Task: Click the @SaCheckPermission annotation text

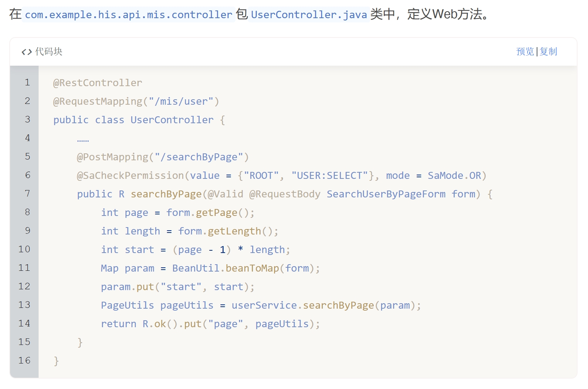Action: click(x=130, y=175)
